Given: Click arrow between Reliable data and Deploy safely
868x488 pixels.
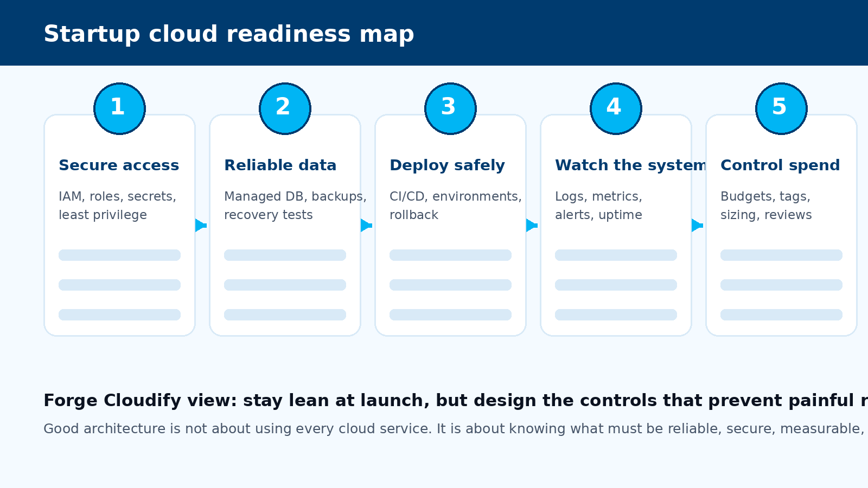Looking at the screenshot, I should click(367, 225).
